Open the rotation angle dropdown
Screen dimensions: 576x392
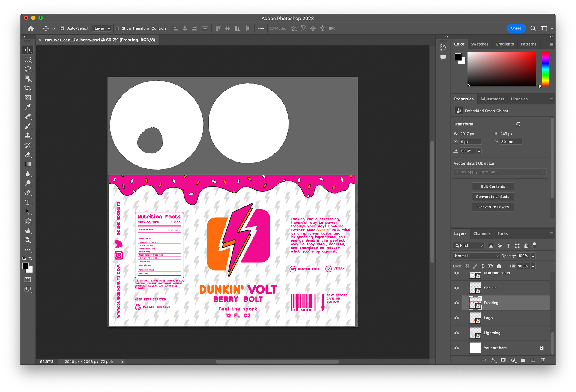point(479,151)
